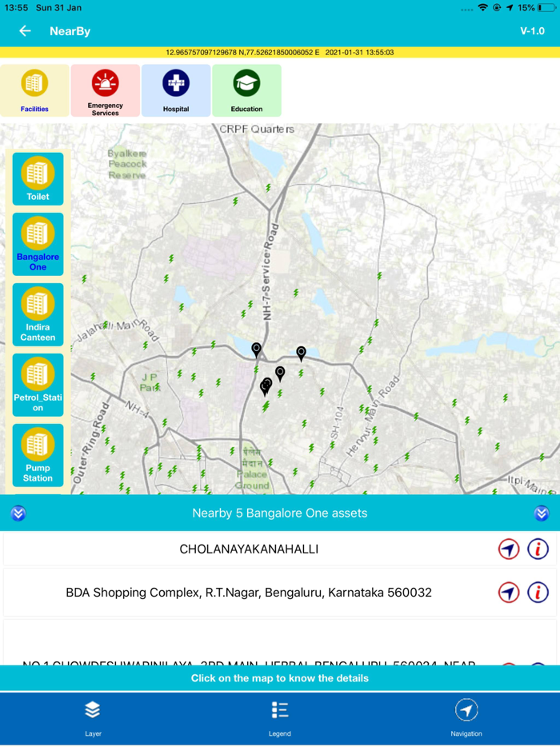Tap the black pin near NH-7 Service Road junction
Screen dimensions: 560x747
click(257, 350)
